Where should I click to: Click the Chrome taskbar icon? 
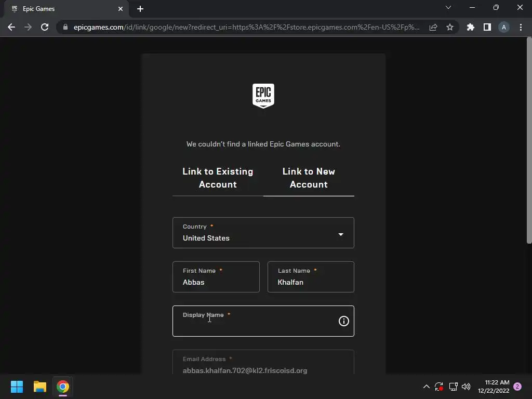point(63,387)
